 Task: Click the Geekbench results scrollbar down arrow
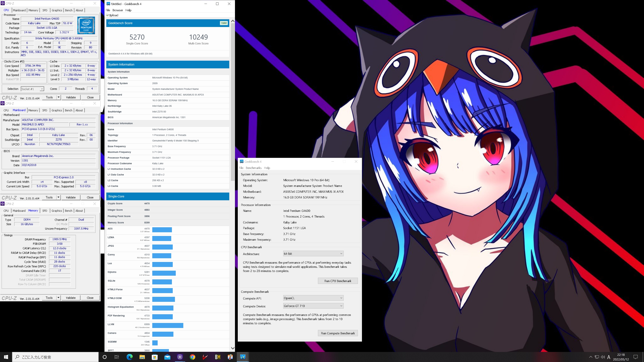click(x=232, y=348)
